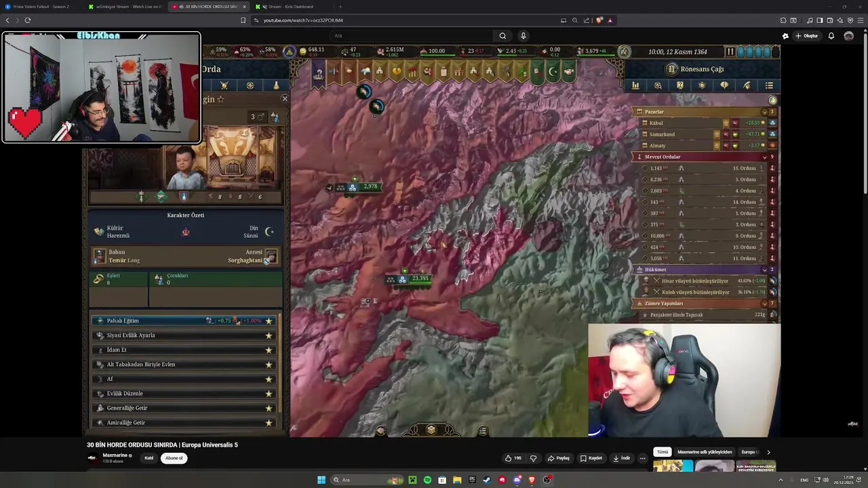
Task: Pause the game with the pause button
Action: 730,52
